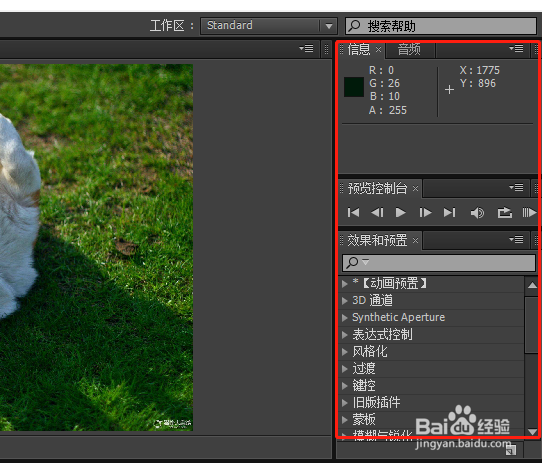
Task: Click the Y coordinate value 896
Action: click(487, 83)
